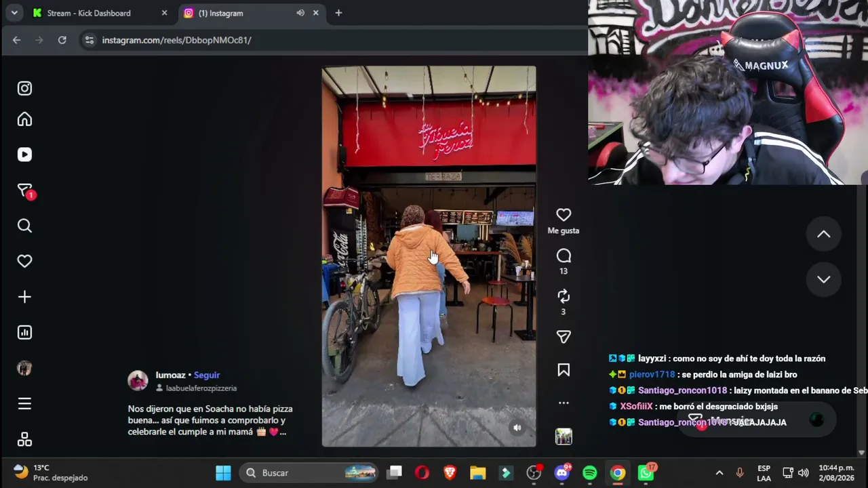Open the reel's audio thumbnail
This screenshot has height=488, width=868.
[564, 437]
